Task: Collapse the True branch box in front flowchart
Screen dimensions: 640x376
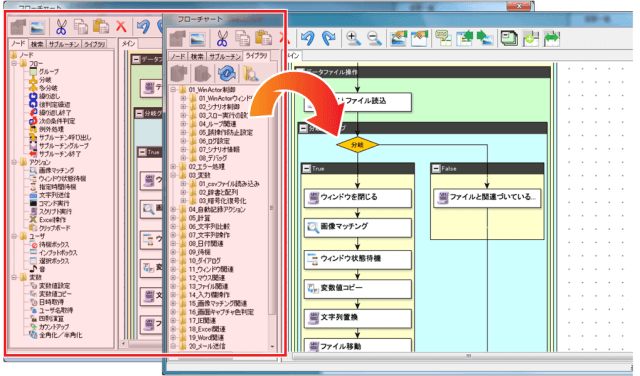Action: (307, 169)
